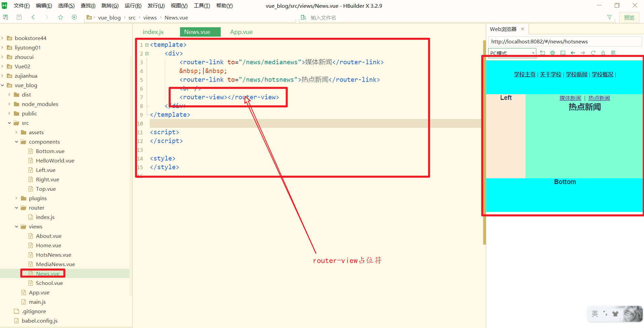Screen dimensions: 644x328
Task: Open the 帮助(Y) menu
Action: pos(224,6)
